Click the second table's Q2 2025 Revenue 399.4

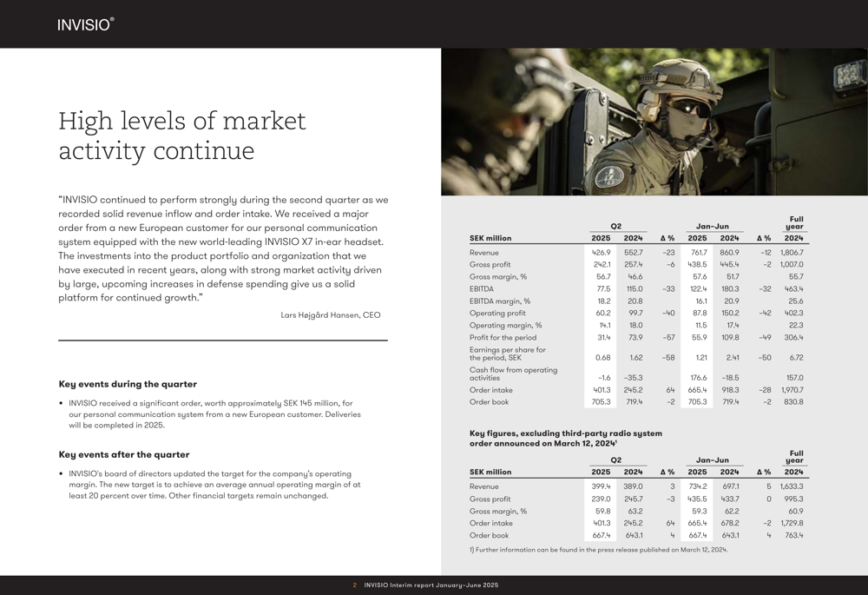[601, 486]
